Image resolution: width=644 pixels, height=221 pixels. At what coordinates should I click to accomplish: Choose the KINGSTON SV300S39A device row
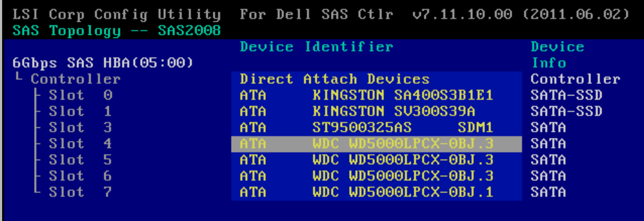point(377,111)
